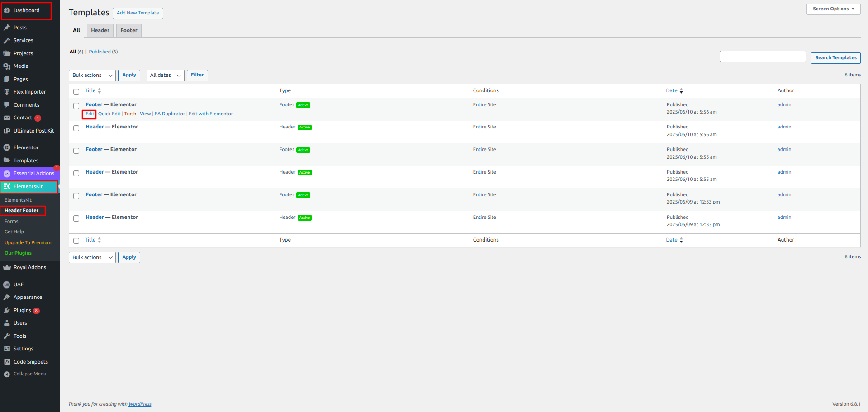
Task: Click the Elementor logo icon in sidebar
Action: [7, 147]
